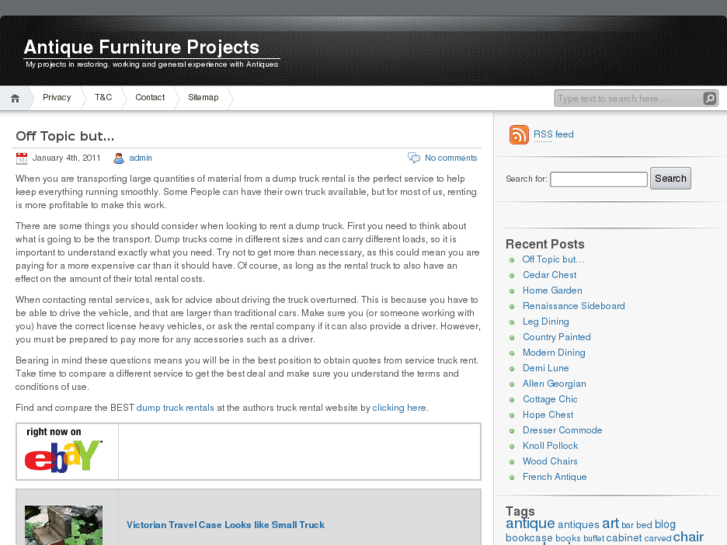Click the admin user avatar icon
This screenshot has width=727, height=545.
(x=119, y=158)
